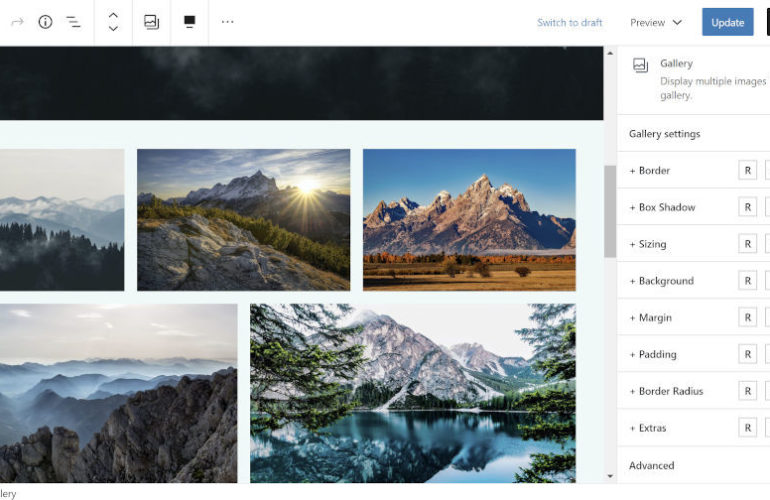Click the editor scrollbar down arrow
The image size is (770, 500).
click(610, 476)
